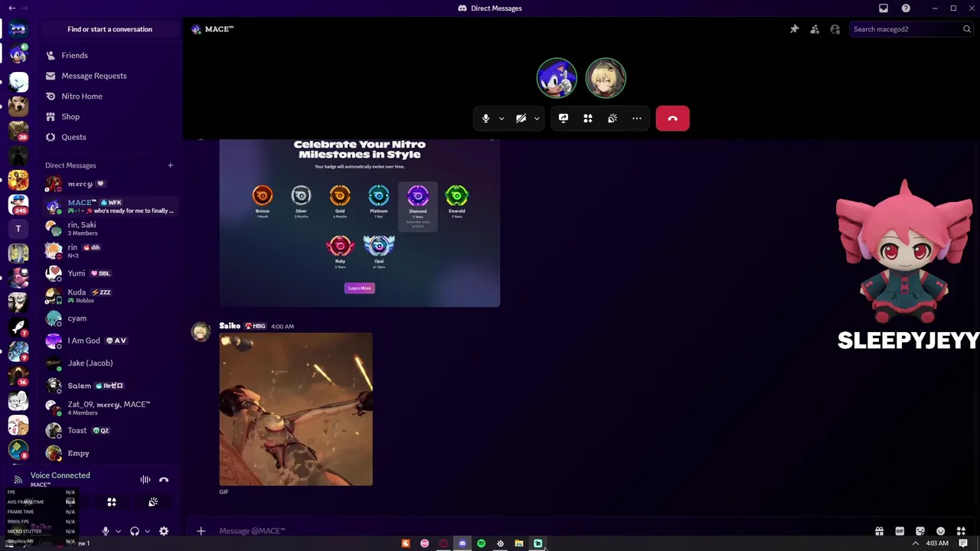
Task: Go to Friends
Action: (109, 55)
